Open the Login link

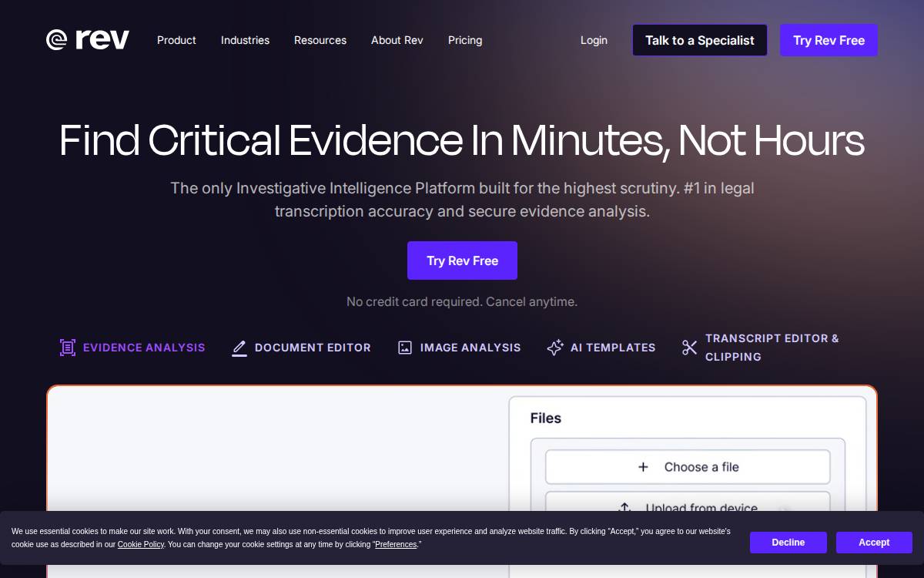pos(594,40)
